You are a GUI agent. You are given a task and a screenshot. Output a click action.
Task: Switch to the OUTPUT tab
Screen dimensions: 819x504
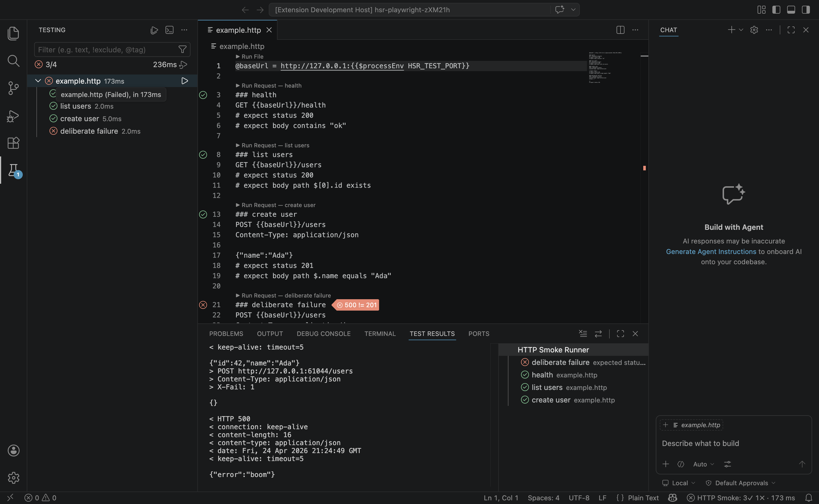point(270,334)
